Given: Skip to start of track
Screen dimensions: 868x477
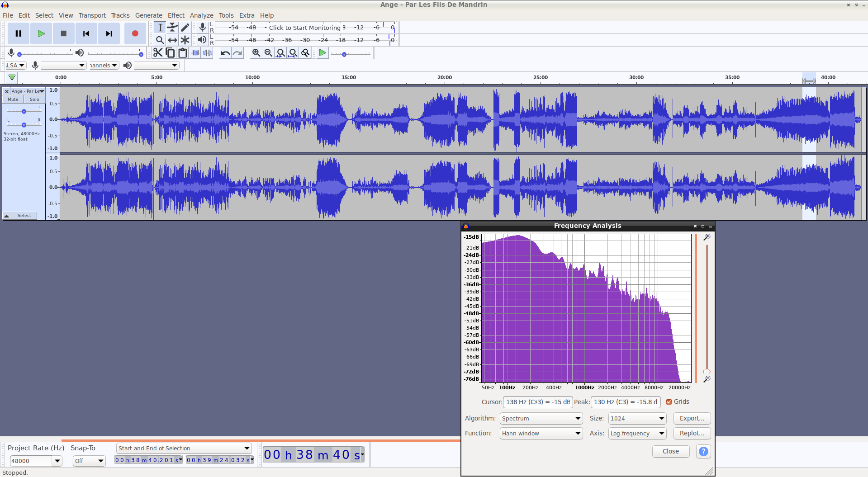Looking at the screenshot, I should tap(86, 33).
